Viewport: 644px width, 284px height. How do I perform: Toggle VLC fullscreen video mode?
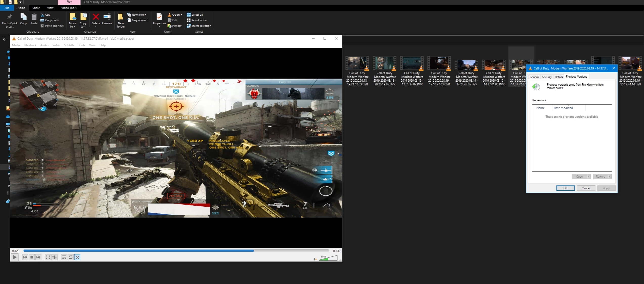pos(48,257)
